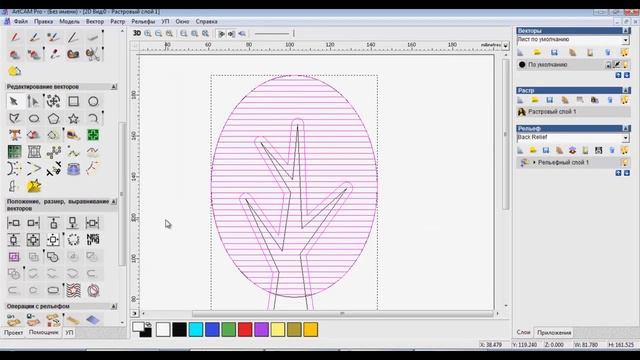The width and height of the screenshot is (640, 360).
Task: Align selected vectors to top edge
Action: [53, 223]
